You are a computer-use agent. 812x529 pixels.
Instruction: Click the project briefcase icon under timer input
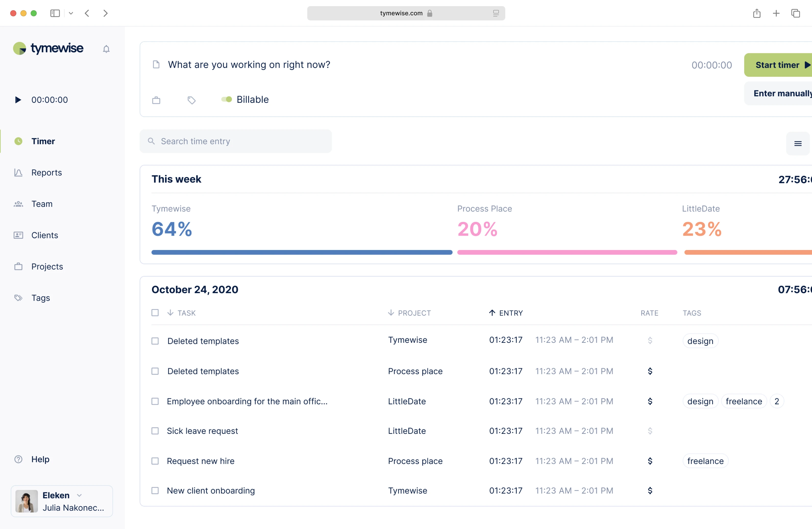[x=156, y=100]
